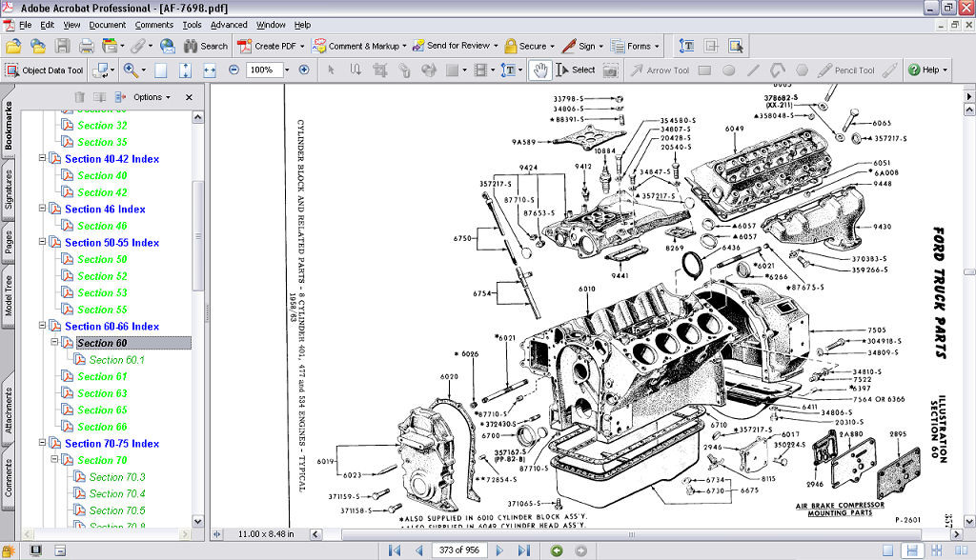Screen dimensions: 976x560
Task: Click the Fit Width icon
Action: coord(209,70)
